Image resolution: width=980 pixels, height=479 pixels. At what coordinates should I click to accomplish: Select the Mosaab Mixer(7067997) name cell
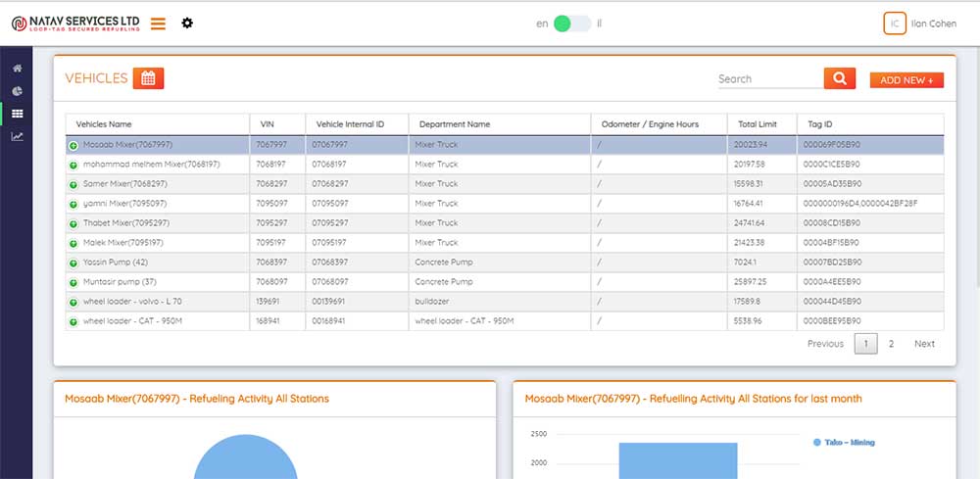click(158, 145)
